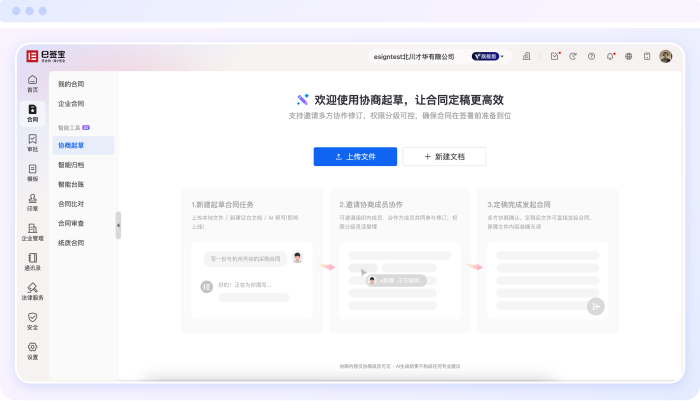Screen dimensions: 700x401
Task: Open the help question mark icon
Action: pos(592,57)
